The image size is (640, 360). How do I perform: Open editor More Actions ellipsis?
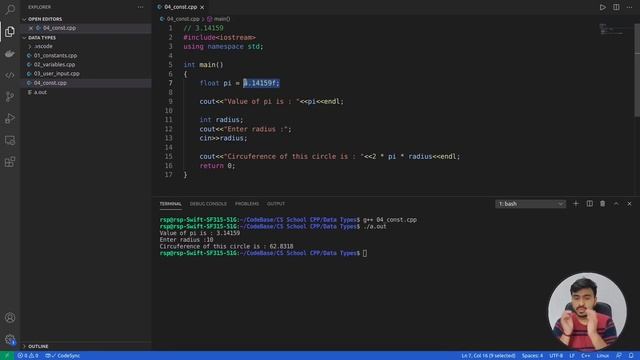point(629,7)
